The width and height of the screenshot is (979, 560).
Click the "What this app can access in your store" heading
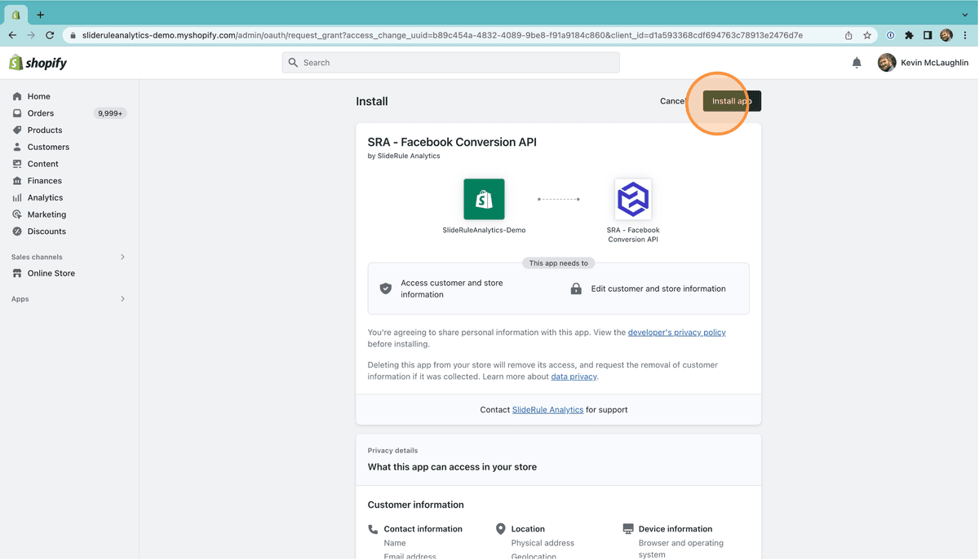452,467
